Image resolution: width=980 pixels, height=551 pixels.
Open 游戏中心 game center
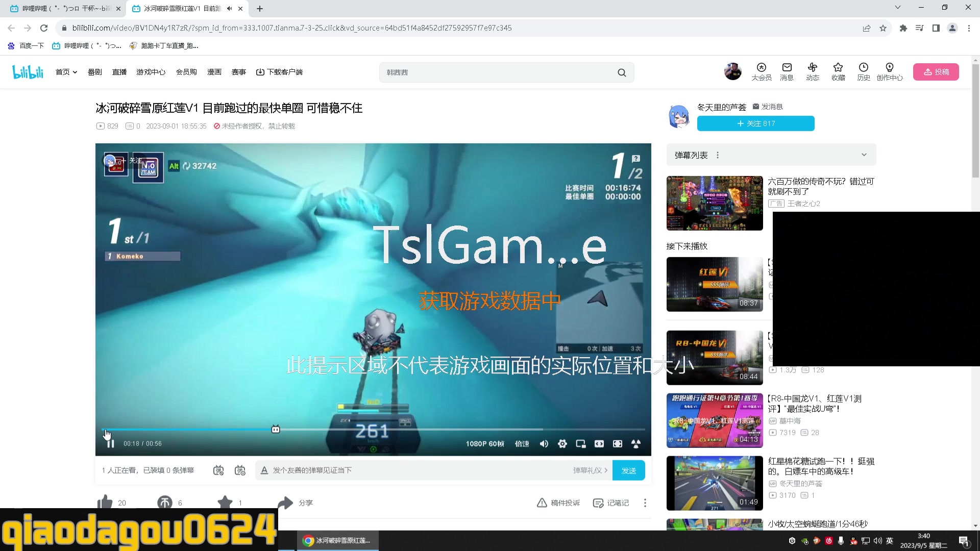pyautogui.click(x=151, y=72)
